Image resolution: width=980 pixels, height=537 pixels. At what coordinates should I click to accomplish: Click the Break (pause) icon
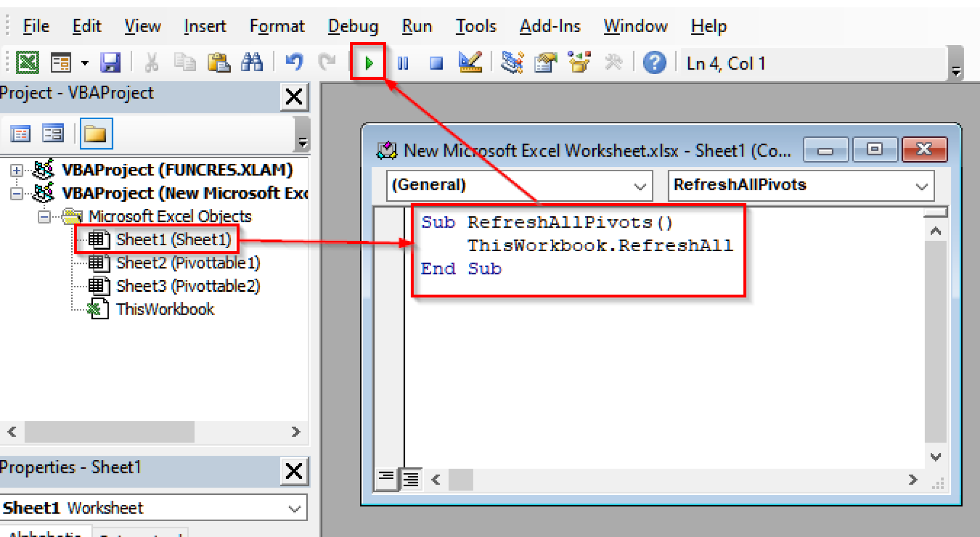point(402,62)
